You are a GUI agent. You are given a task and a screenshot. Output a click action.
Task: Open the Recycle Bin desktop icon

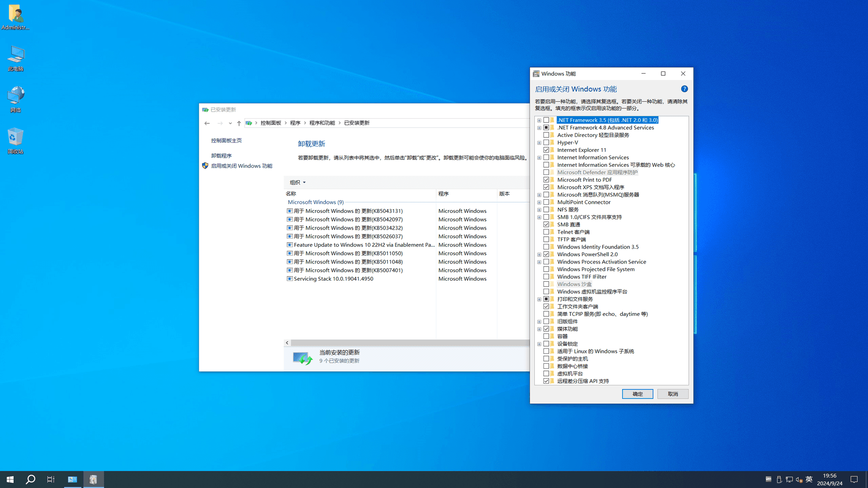[15, 141]
